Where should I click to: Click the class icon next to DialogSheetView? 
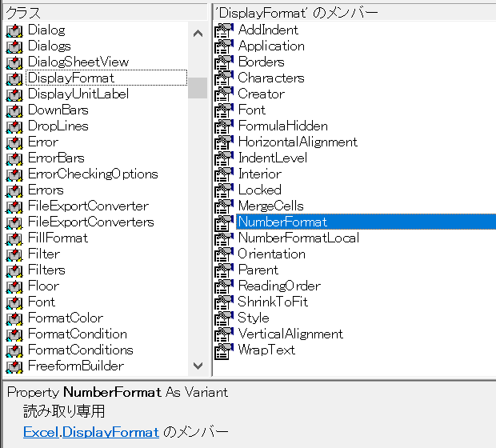14,62
